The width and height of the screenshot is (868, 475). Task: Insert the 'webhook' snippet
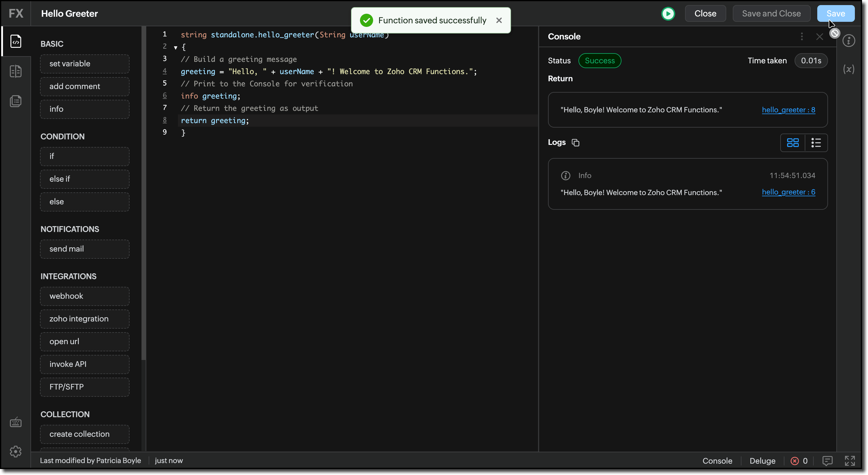(84, 296)
